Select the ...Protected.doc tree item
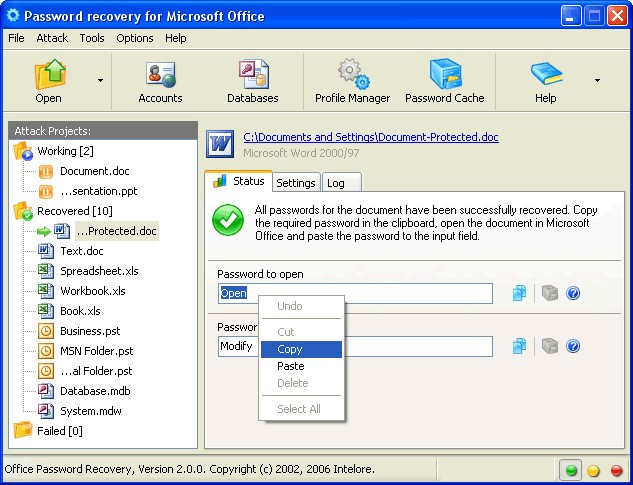Image resolution: width=633 pixels, height=485 pixels. 117,231
